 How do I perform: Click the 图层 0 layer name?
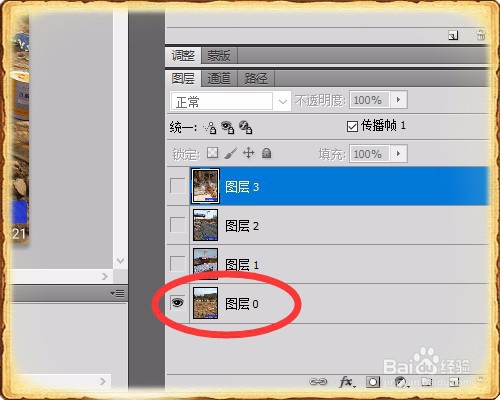[x=242, y=304]
